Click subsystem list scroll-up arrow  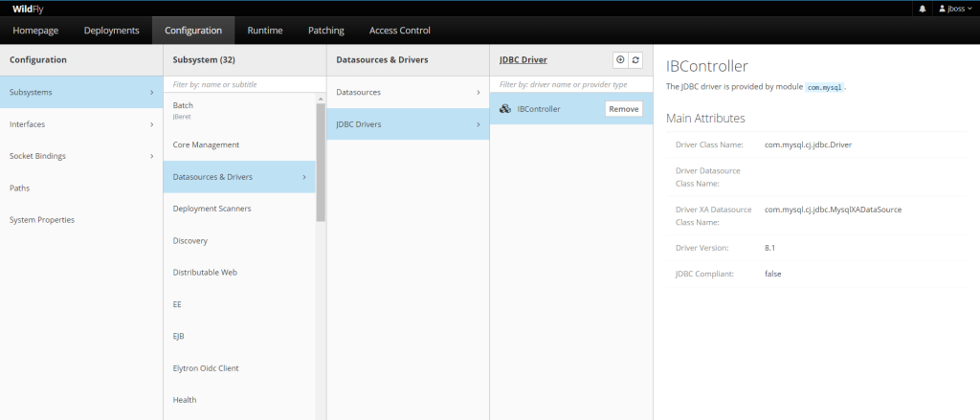(321, 99)
